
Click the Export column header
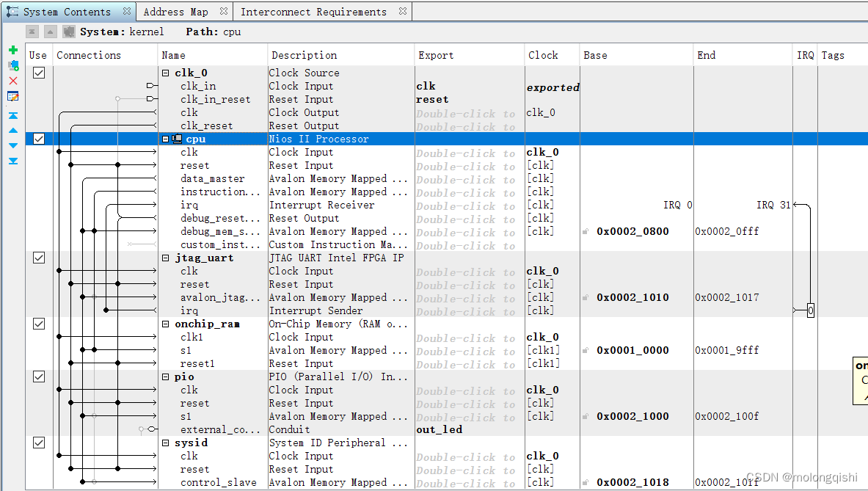[x=470, y=55]
